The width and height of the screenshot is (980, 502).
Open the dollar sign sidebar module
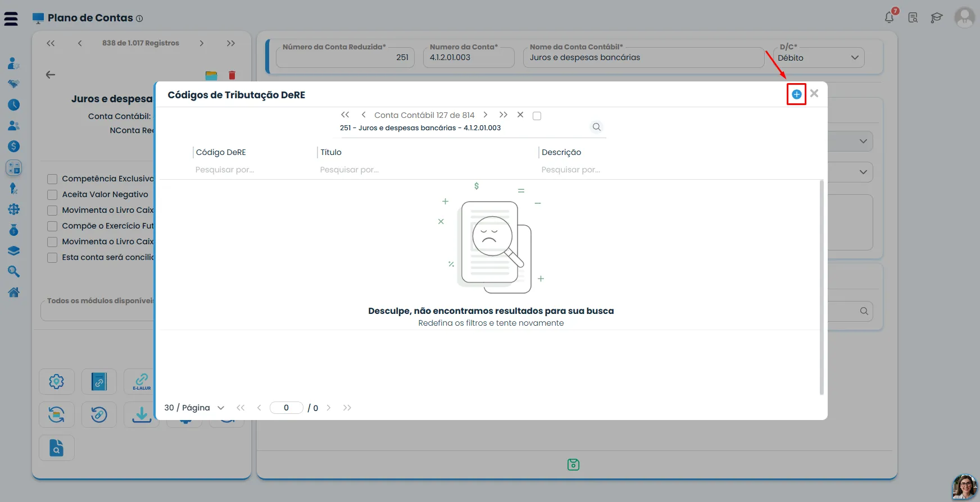pos(14,147)
